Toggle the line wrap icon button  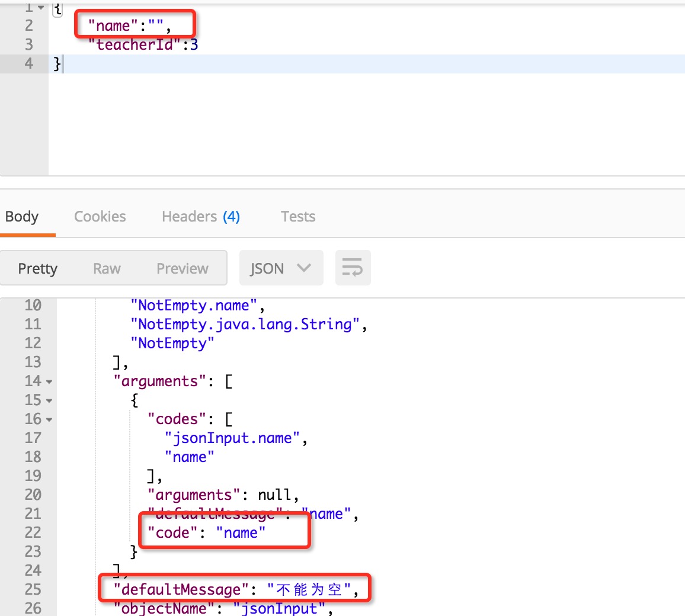point(353,268)
